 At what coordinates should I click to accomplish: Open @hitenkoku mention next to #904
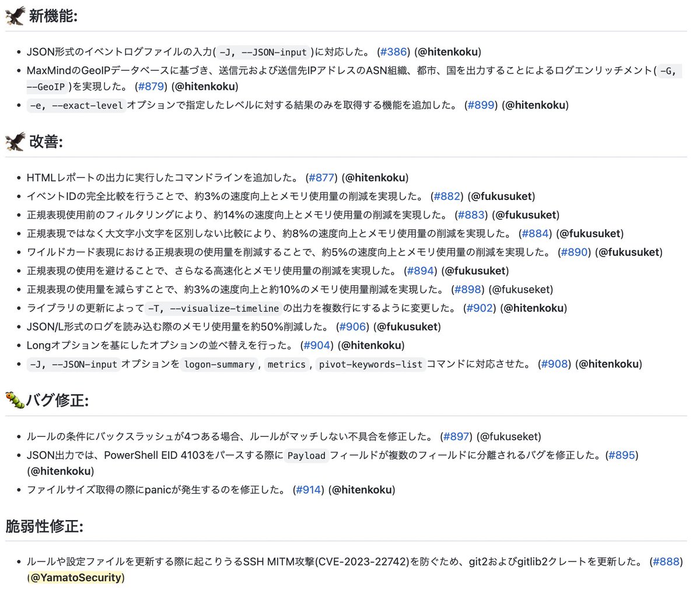372,346
